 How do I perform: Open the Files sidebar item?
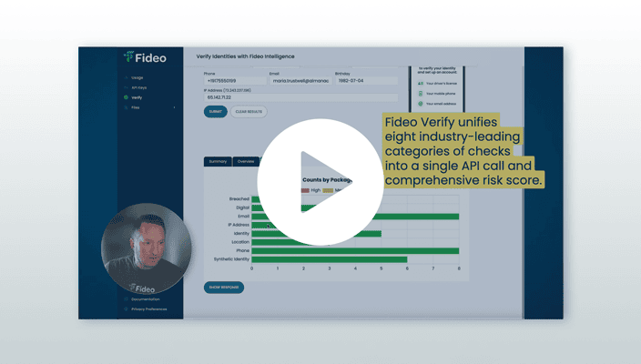[136, 107]
